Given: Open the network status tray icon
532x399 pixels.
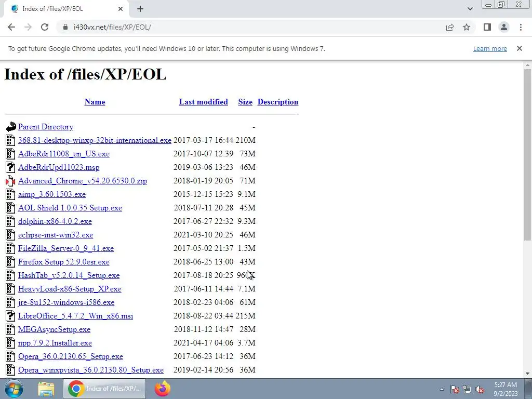Looking at the screenshot, I should [467, 389].
